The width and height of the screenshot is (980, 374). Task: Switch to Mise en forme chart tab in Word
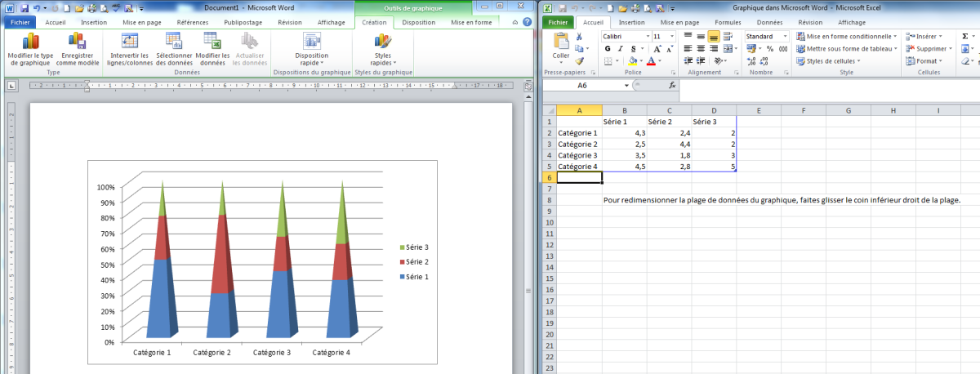pyautogui.click(x=470, y=23)
